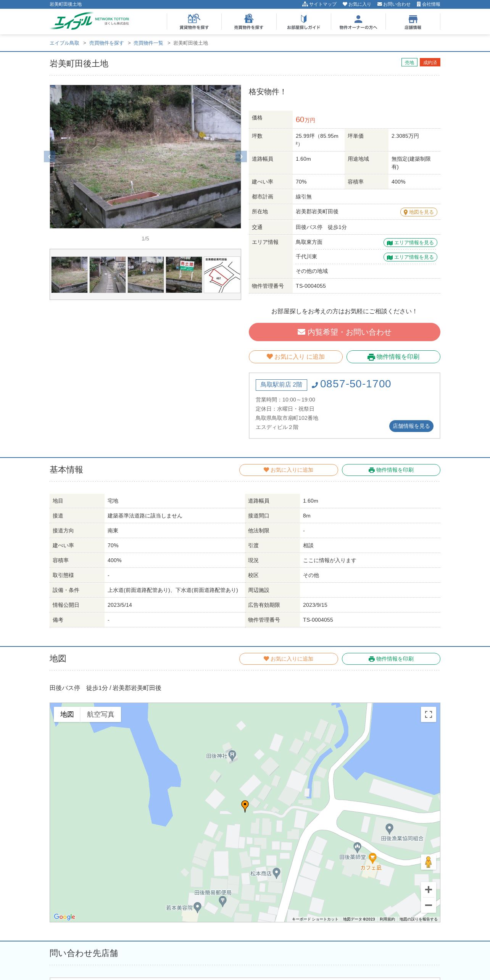Click 内覧希望・お問い合わせ button

coord(345,332)
